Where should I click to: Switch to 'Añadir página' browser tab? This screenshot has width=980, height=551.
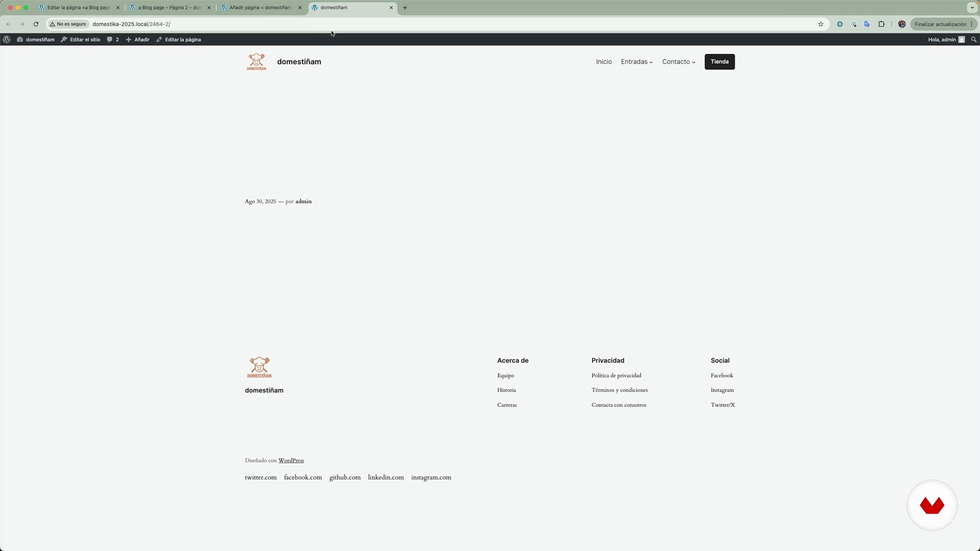[x=260, y=8]
